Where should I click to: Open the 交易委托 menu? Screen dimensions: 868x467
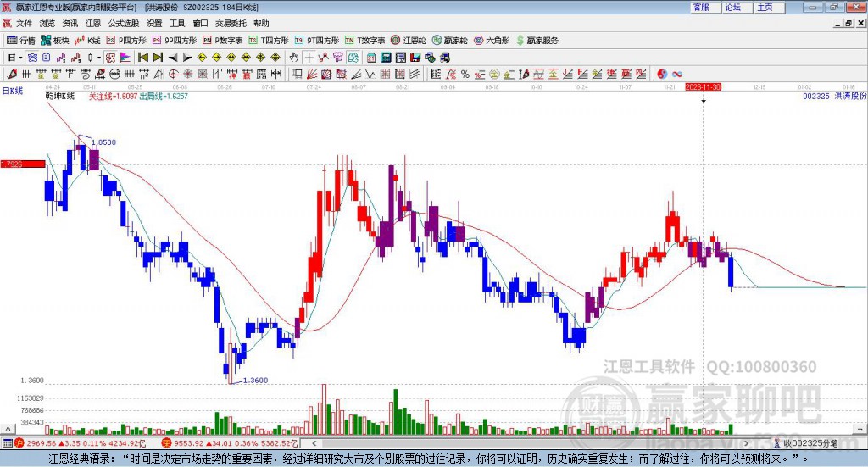point(231,23)
